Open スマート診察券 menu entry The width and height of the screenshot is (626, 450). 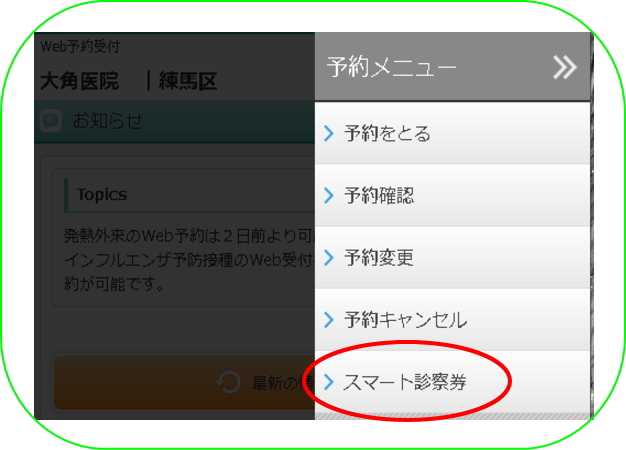(x=452, y=382)
